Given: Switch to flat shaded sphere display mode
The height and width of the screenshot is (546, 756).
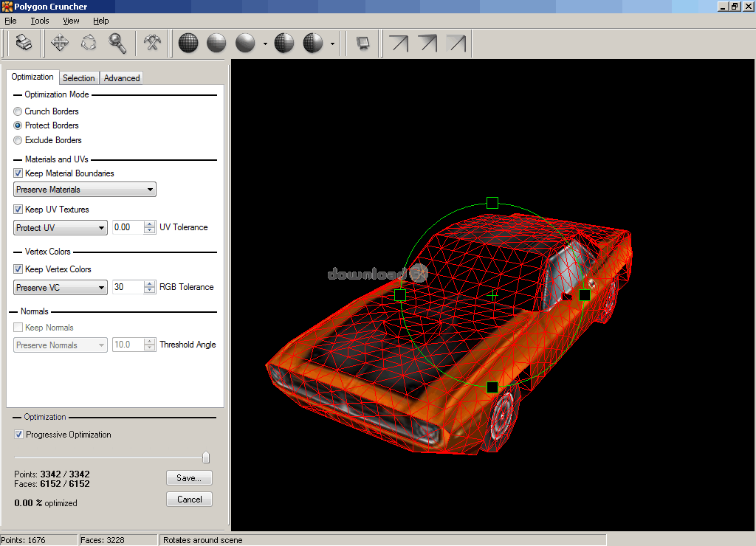Looking at the screenshot, I should point(216,43).
